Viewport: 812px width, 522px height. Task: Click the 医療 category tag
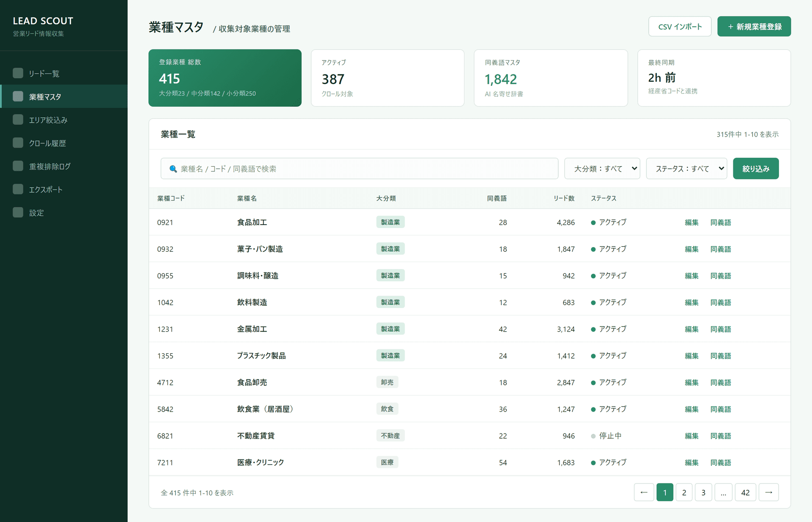pos(387,462)
